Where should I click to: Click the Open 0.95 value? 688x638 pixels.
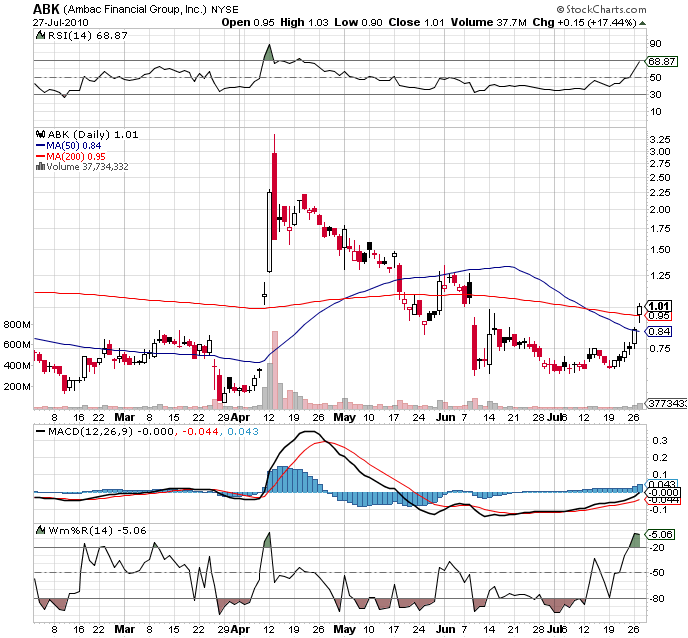pyautogui.click(x=247, y=22)
